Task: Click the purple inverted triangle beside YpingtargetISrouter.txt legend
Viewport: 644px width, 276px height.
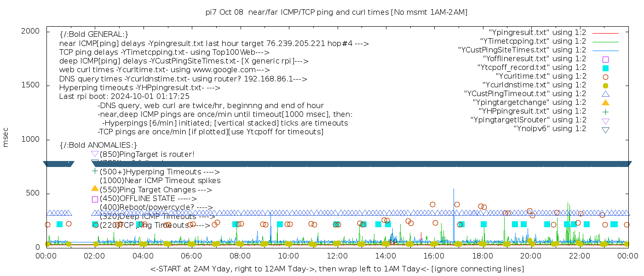Action: tap(605, 121)
